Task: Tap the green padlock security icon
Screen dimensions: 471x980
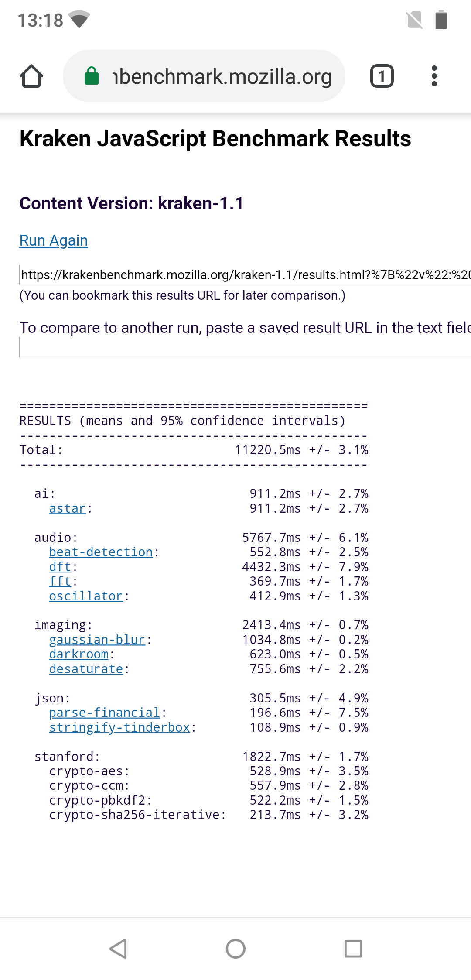Action: 92,76
